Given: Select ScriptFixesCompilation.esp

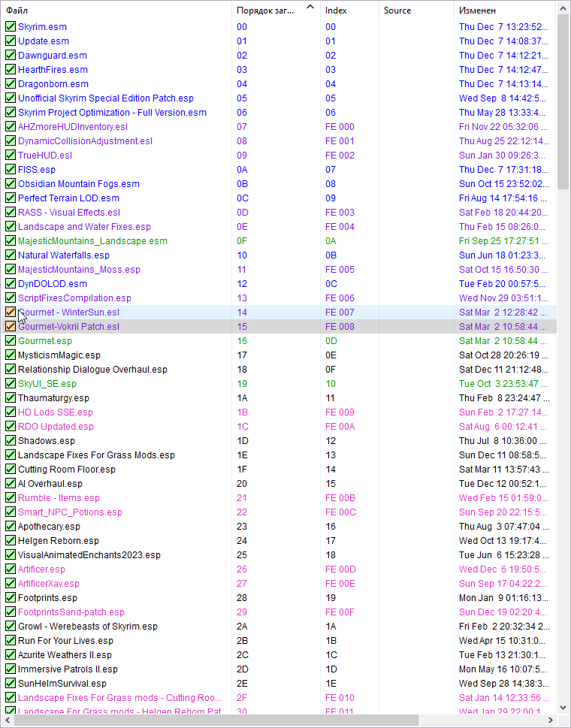Looking at the screenshot, I should pyautogui.click(x=74, y=298).
